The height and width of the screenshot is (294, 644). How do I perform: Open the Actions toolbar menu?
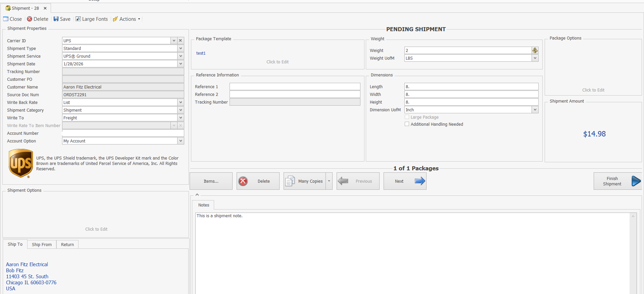[x=127, y=19]
